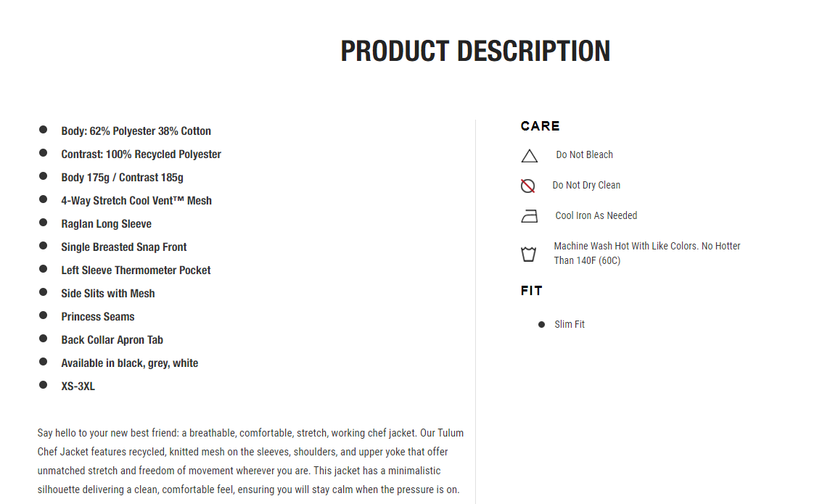The height and width of the screenshot is (504, 822).
Task: Click the 4-Way Stretch Cool Vent Mesh item
Action: tap(136, 201)
